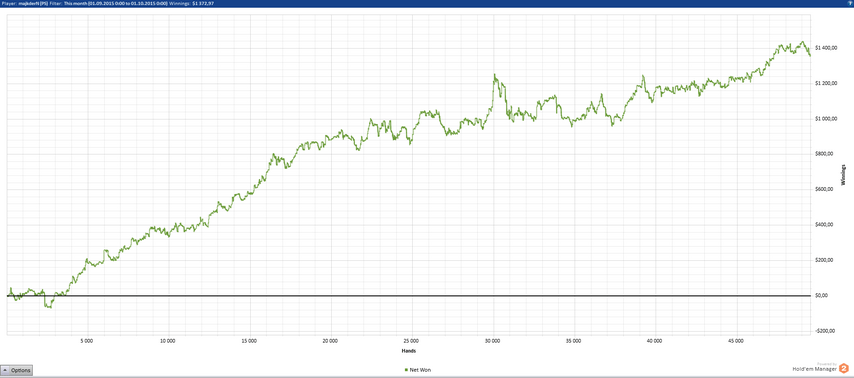Image resolution: width=854 pixels, height=378 pixels.
Task: Click the Winnings y-axis title
Action: click(x=844, y=175)
